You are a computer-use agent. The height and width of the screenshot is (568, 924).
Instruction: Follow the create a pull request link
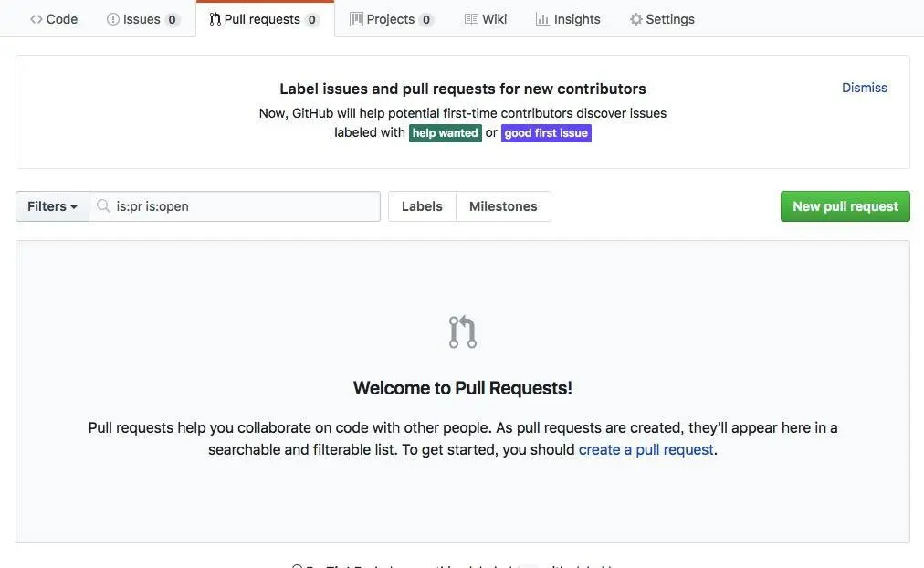(x=646, y=449)
